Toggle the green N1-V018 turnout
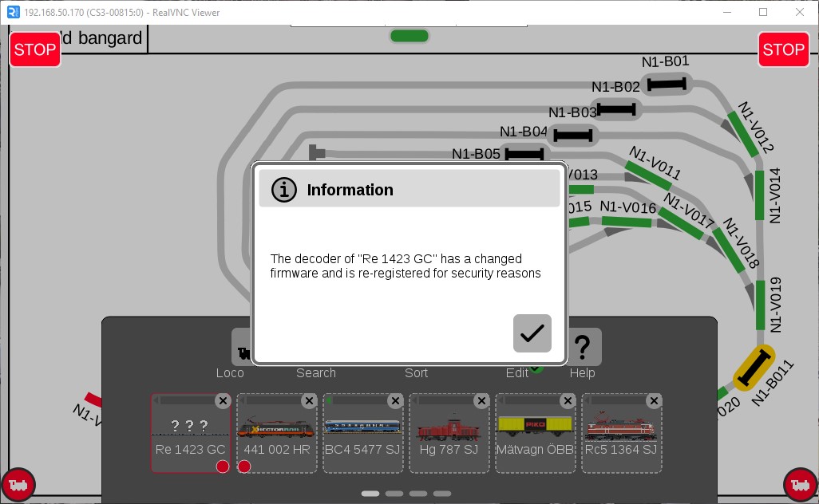This screenshot has height=504, width=819. [729, 250]
